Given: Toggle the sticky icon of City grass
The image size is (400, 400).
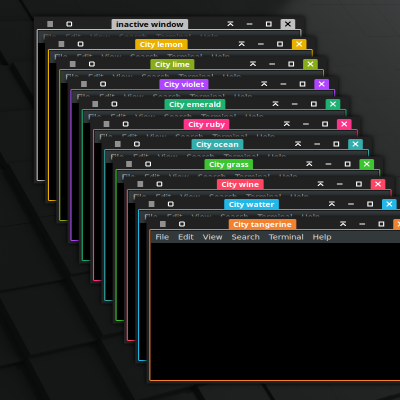Looking at the screenshot, I should pyautogui.click(x=148, y=164).
